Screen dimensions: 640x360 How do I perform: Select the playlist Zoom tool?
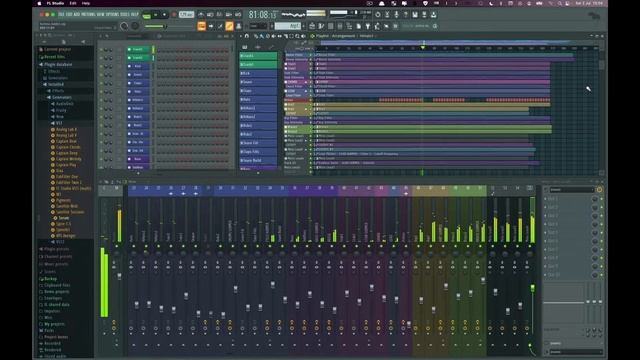[297, 36]
